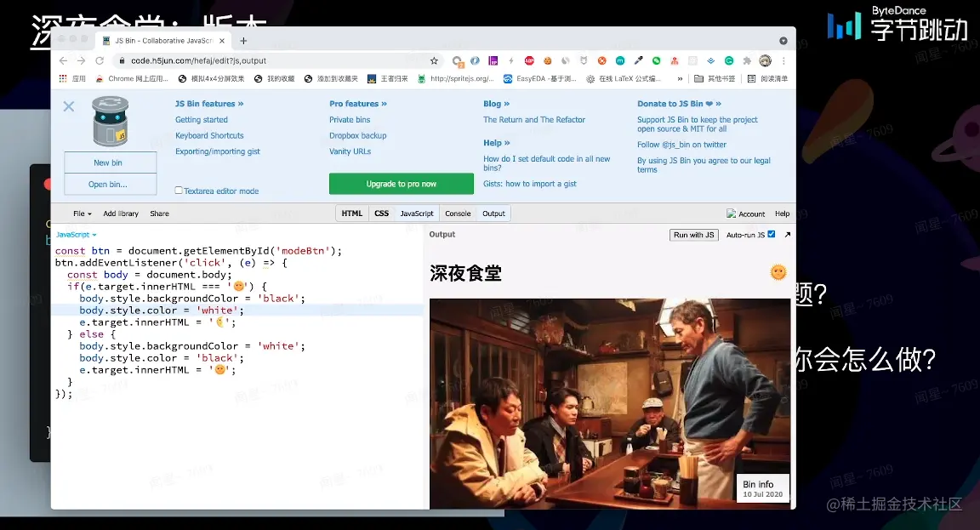Toggle the Auto-run JS checkbox

click(x=772, y=235)
